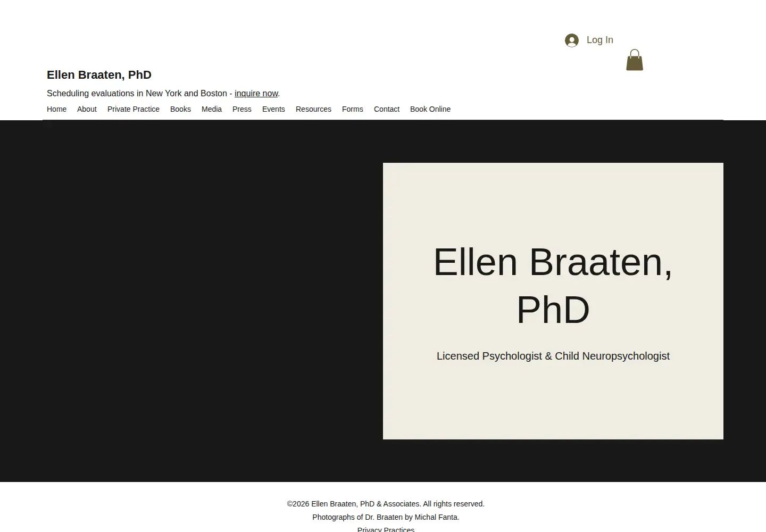
Task: Click 'Scheduling evaluations in New York and Boston' text
Action: [137, 94]
